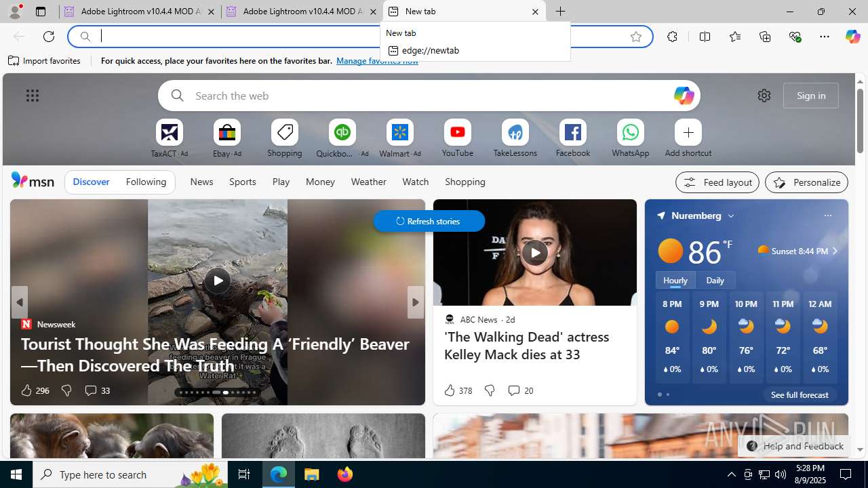Open File Explorer from taskbar

pos(312,474)
